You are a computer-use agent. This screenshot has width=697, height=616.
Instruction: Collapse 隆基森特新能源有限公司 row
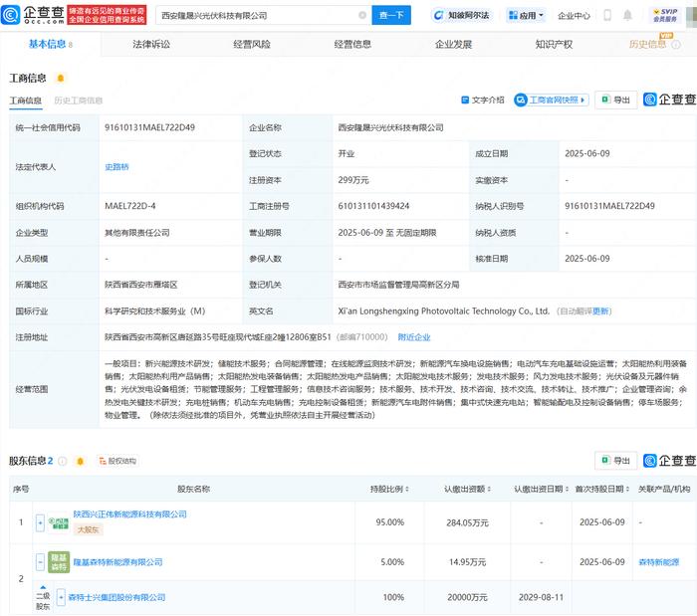(40, 562)
